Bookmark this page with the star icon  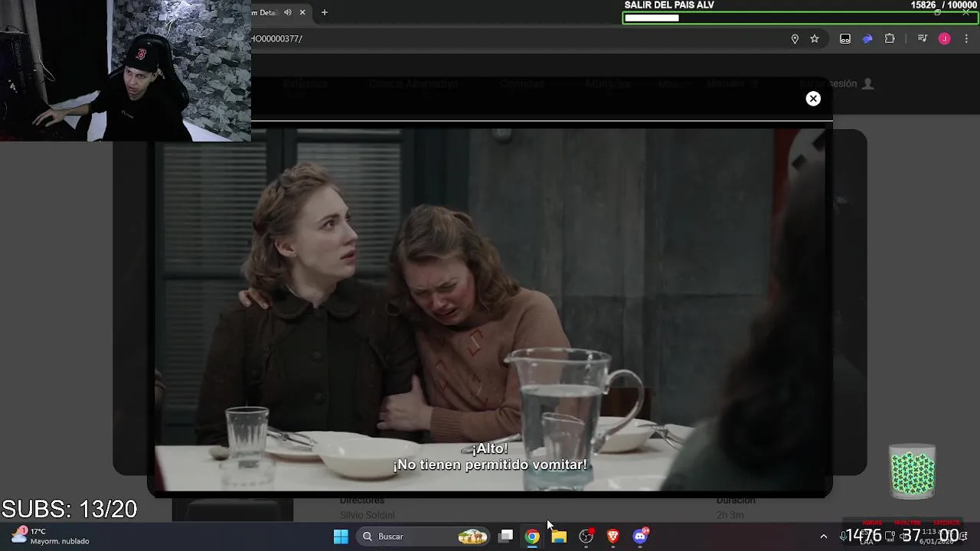point(815,39)
